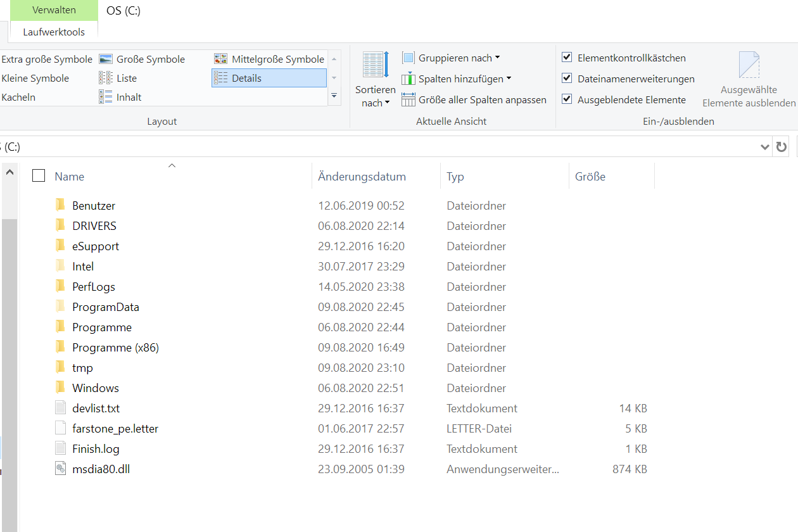Select the Programme folder name
Viewport: 798px width, 532px height.
102,327
